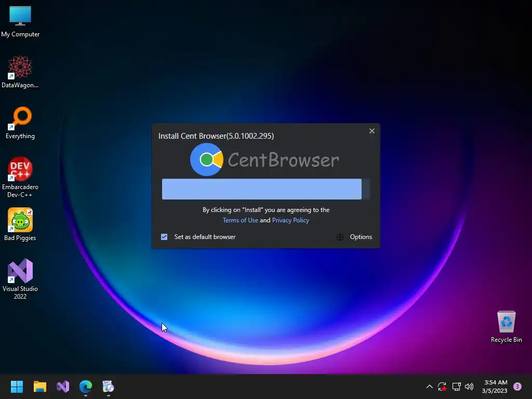Image resolution: width=532 pixels, height=399 pixels.
Task: Select the Bad Piggies game icon
Action: [x=20, y=224]
